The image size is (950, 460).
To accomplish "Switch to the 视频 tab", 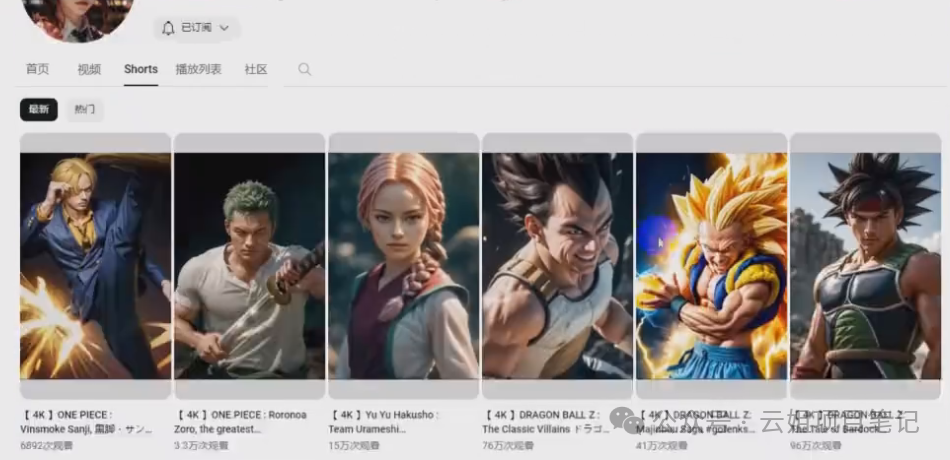I will tap(89, 69).
